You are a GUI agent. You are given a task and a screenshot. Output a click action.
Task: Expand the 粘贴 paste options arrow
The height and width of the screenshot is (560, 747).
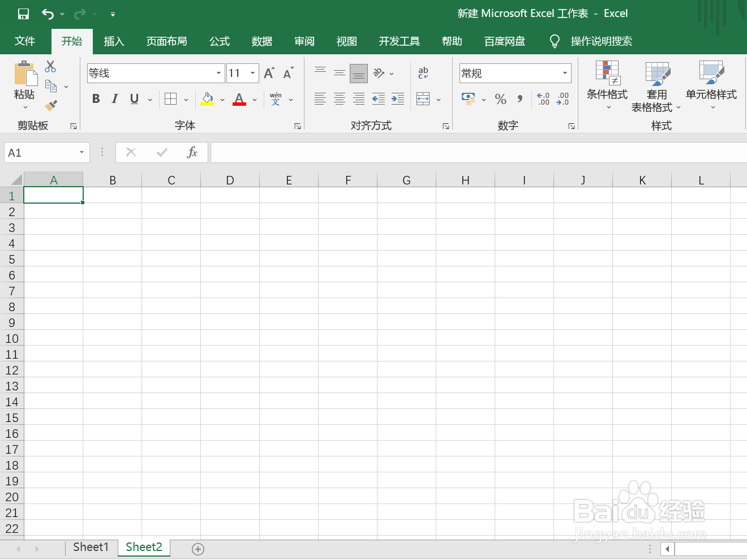click(x=25, y=107)
